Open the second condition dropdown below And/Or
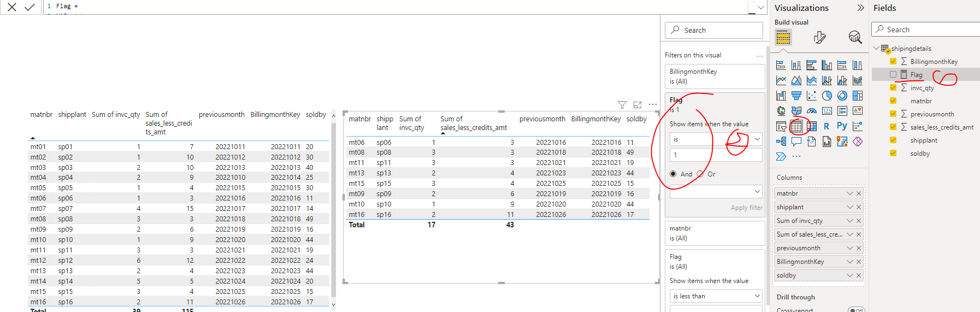 pos(716,191)
